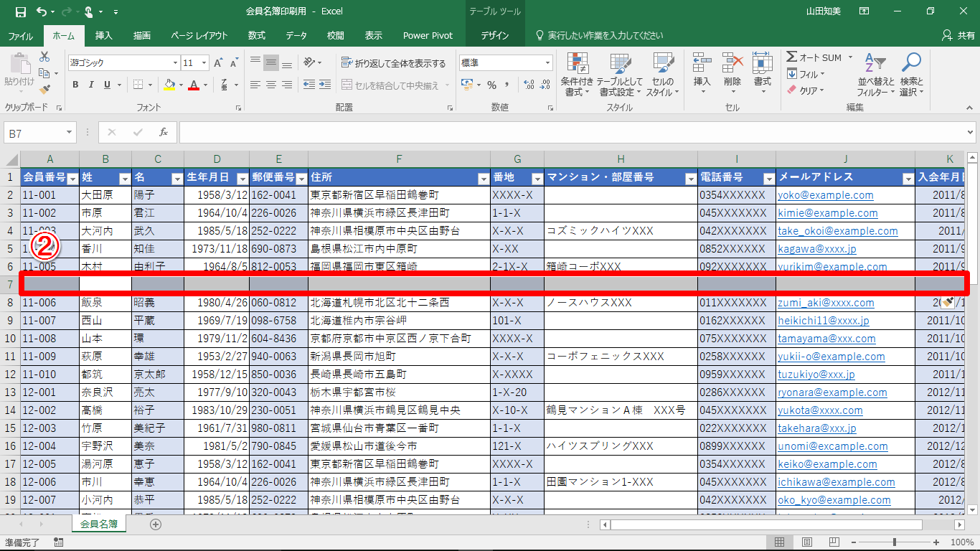
Task: Open the デザイン (Design) table tools tab
Action: point(495,35)
